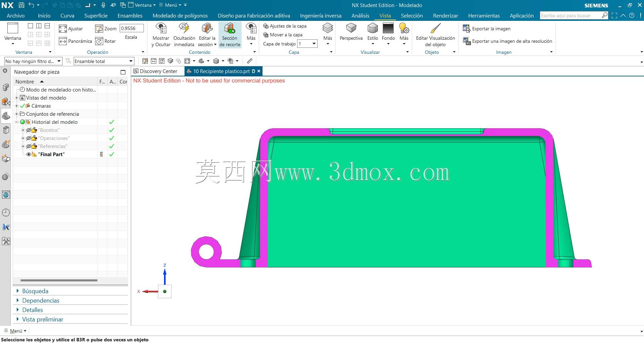Image resolution: width=644 pixels, height=343 pixels.
Task: Open the bottom Menú button
Action: 15,331
